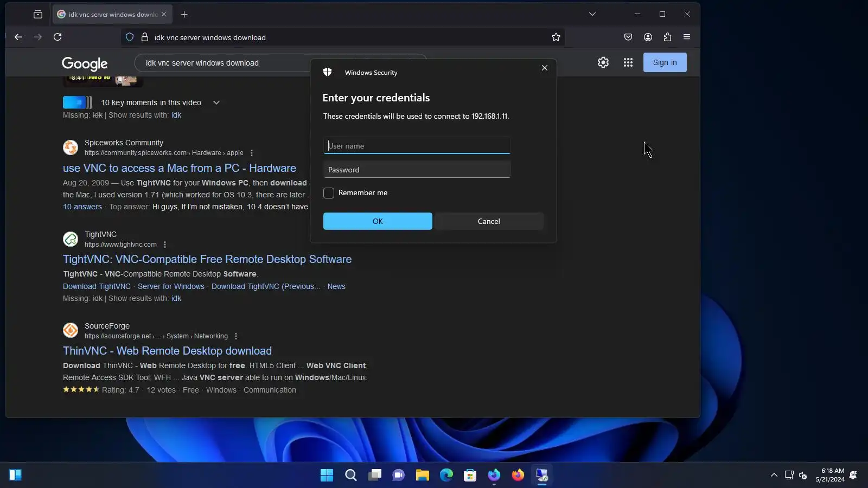This screenshot has height=488, width=868.
Task: Click the TightVNC site icon
Action: (x=71, y=239)
